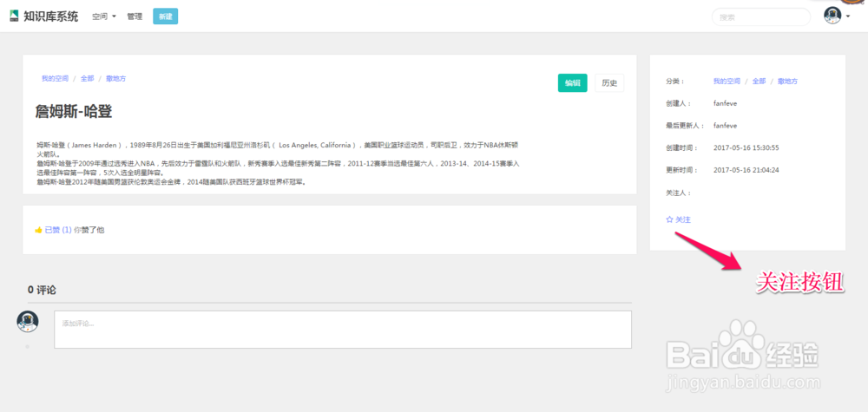
Task: Click 靠地方 in sidebar 分类 row
Action: (787, 82)
